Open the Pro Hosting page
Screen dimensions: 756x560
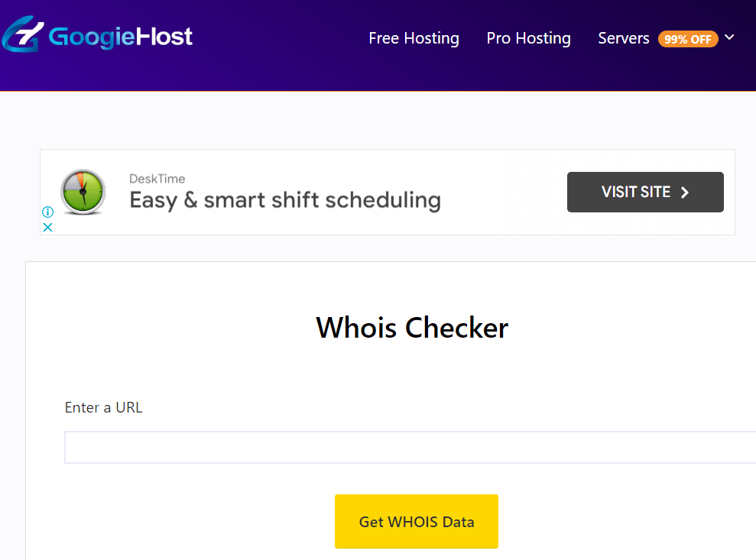[528, 37]
